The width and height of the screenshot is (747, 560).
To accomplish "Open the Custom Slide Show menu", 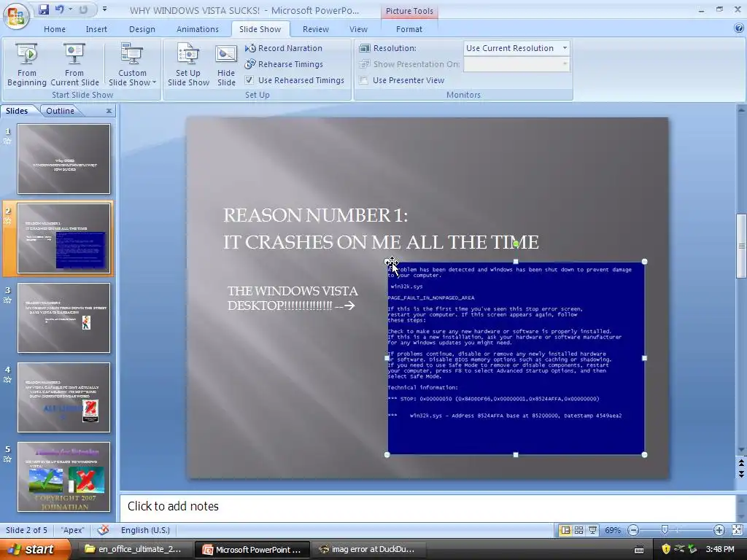I will pos(132,64).
